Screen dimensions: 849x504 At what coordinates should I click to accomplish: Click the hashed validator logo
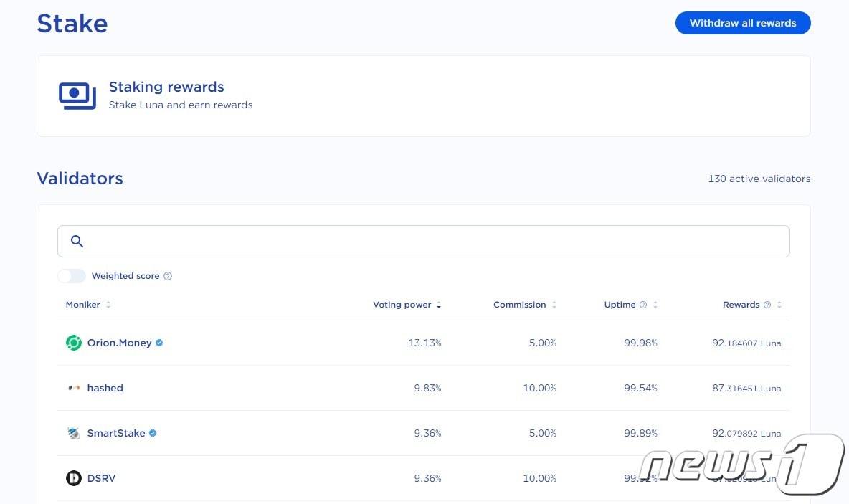pos(74,388)
